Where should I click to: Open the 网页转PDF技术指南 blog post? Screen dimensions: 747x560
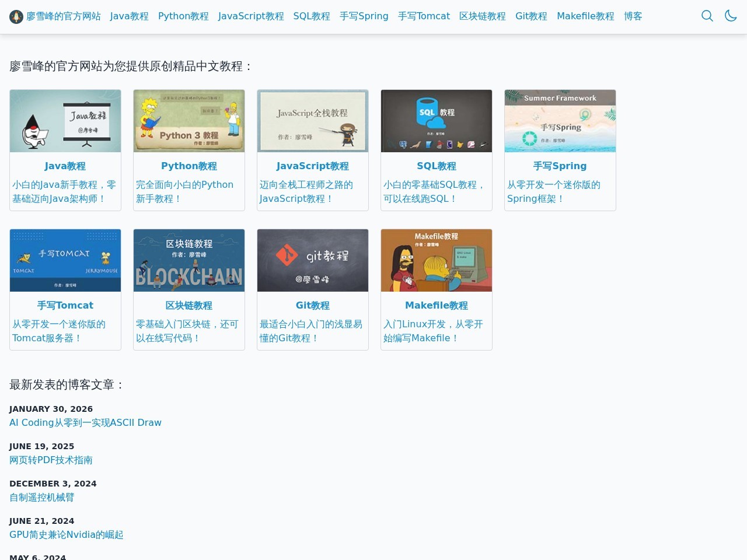51,460
